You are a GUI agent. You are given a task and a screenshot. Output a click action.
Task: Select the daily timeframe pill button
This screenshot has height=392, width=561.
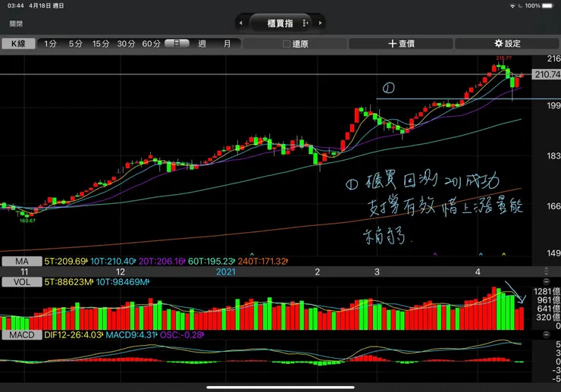(x=177, y=43)
